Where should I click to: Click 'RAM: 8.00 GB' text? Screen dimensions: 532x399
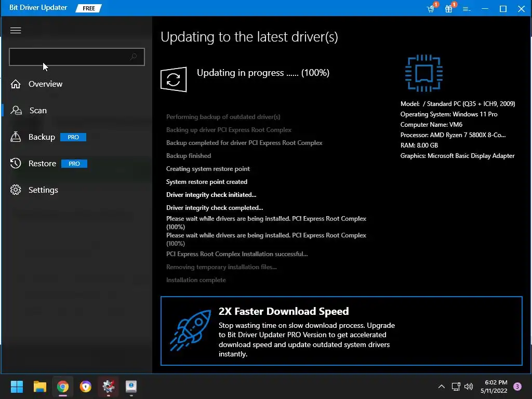(x=419, y=145)
